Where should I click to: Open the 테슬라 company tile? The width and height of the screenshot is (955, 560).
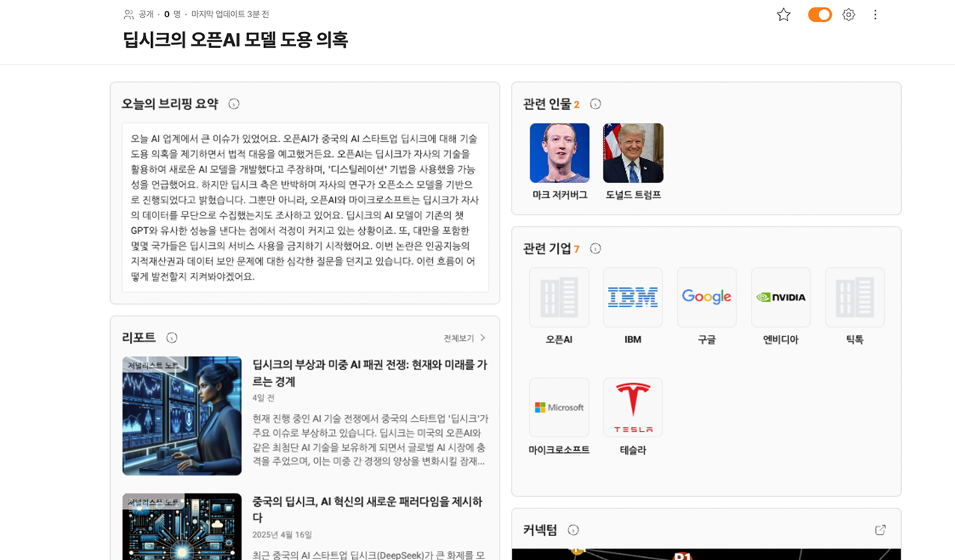click(x=633, y=407)
